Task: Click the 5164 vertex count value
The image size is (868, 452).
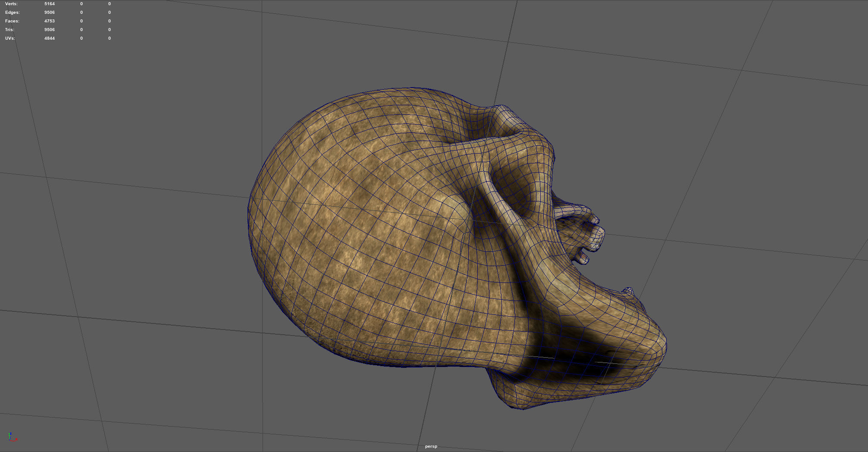Action: tap(50, 4)
